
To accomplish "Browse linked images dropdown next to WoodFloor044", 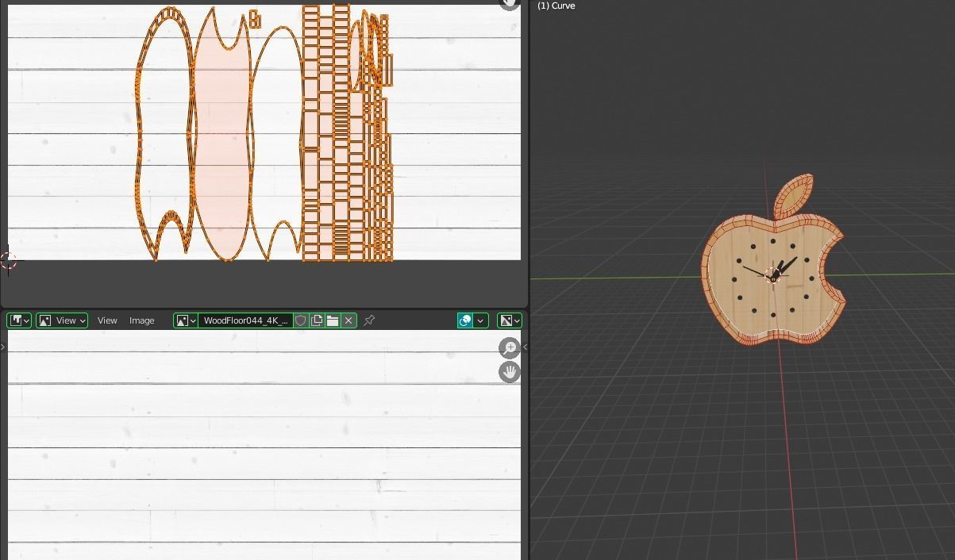I will click(x=186, y=320).
